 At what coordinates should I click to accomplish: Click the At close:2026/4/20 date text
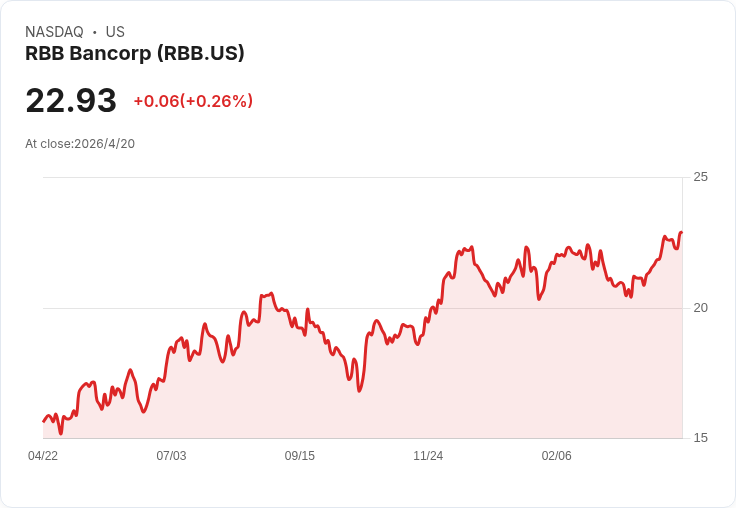pos(80,144)
